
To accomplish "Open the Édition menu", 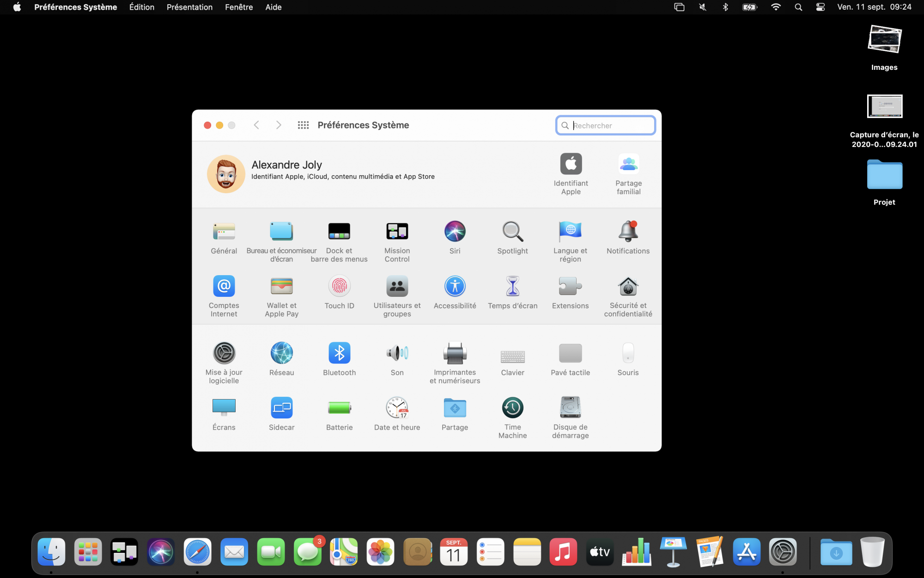I will (x=142, y=7).
